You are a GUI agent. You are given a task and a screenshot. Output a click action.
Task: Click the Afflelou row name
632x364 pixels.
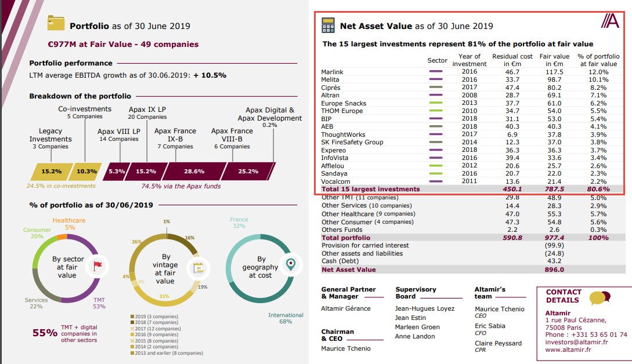(x=333, y=166)
